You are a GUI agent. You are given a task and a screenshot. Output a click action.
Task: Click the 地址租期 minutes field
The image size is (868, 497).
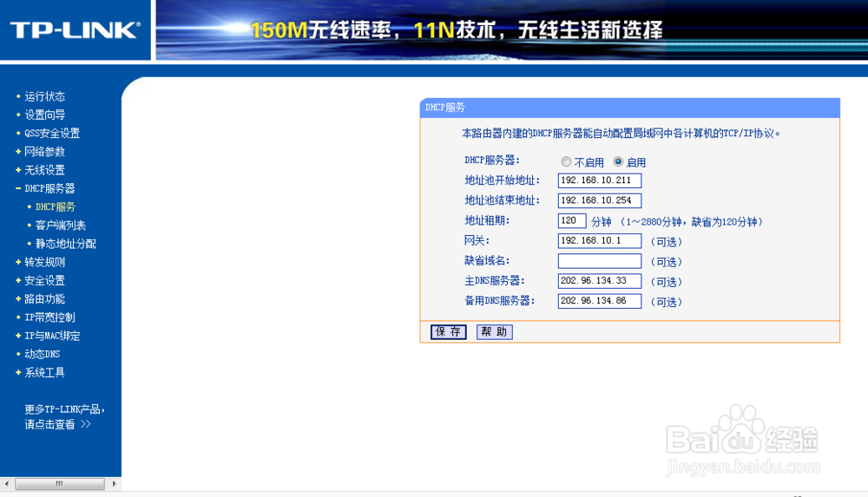(x=572, y=221)
